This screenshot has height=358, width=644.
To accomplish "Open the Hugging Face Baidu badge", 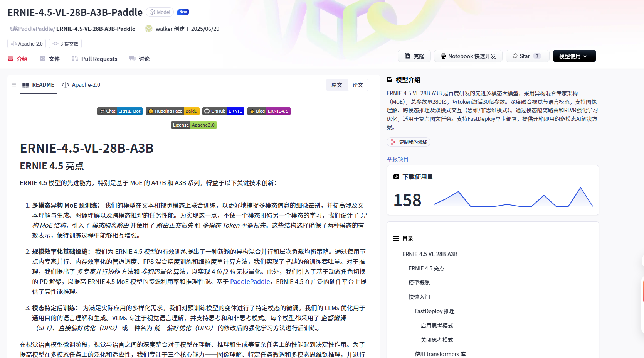I will coord(172,111).
